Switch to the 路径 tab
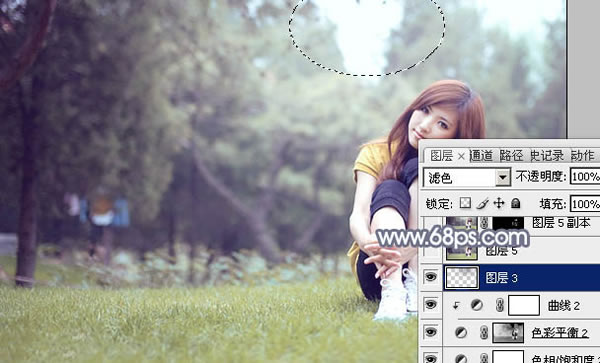 [511, 156]
